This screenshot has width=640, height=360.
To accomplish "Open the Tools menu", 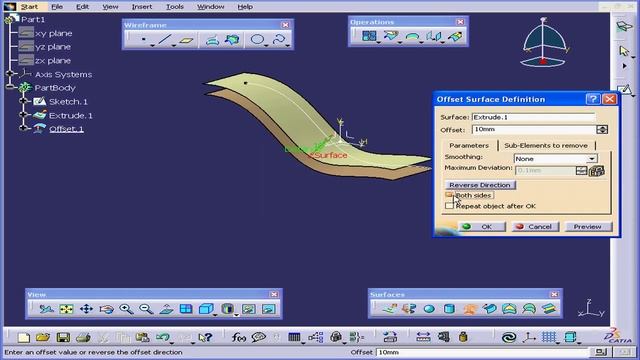I will [x=175, y=7].
